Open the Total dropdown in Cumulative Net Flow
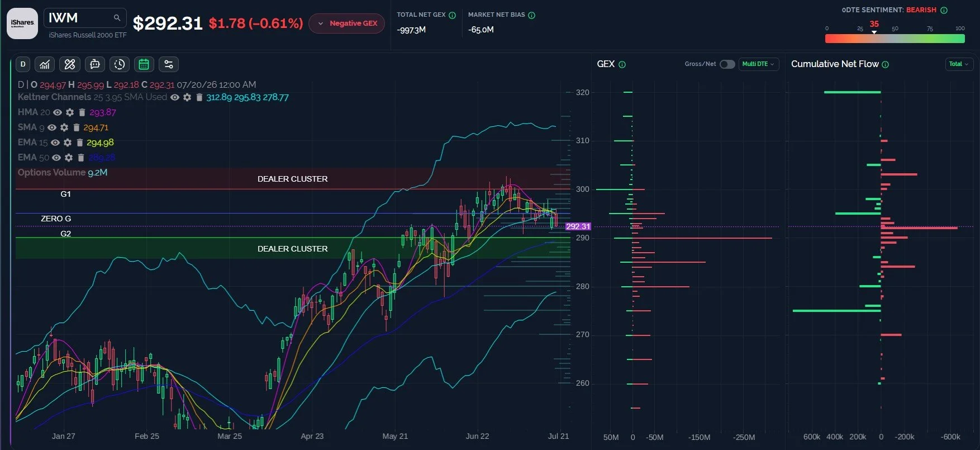The width and height of the screenshot is (980, 450). [x=959, y=64]
